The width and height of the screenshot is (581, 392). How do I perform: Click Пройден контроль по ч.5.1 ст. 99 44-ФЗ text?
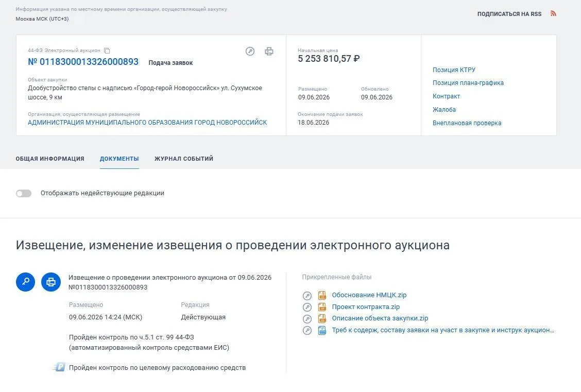pyautogui.click(x=131, y=337)
